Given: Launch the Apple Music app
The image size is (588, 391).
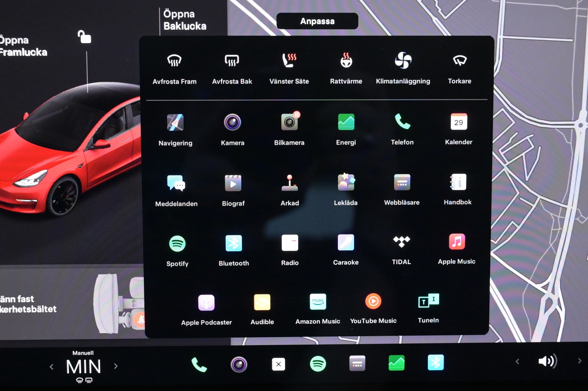Looking at the screenshot, I should coord(457,249).
